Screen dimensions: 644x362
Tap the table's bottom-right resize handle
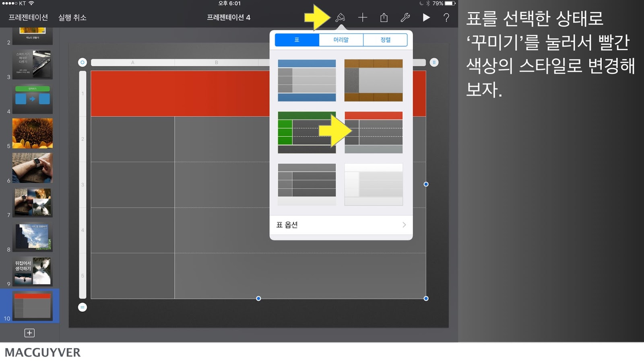426,298
